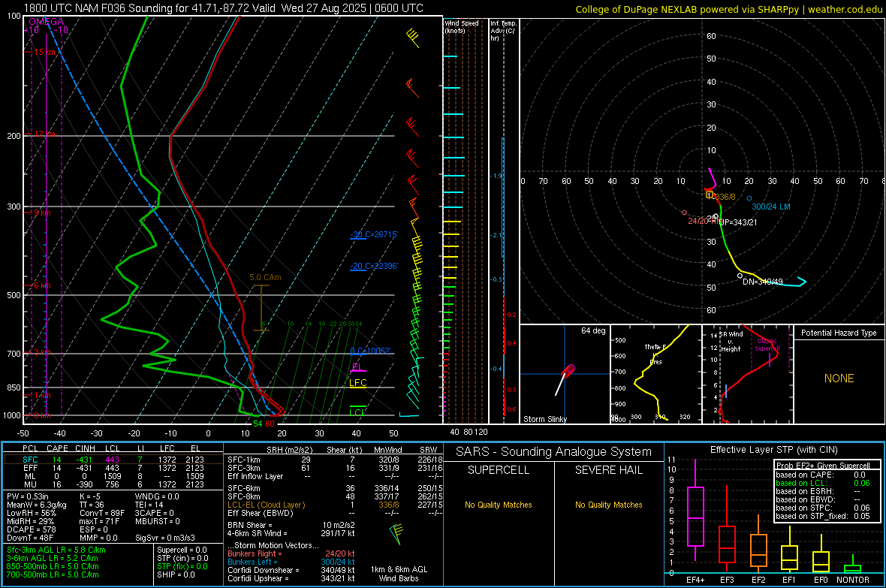Click the WNDG = 0.0 value
Viewport: 886px width, 588px height.
click(157, 496)
